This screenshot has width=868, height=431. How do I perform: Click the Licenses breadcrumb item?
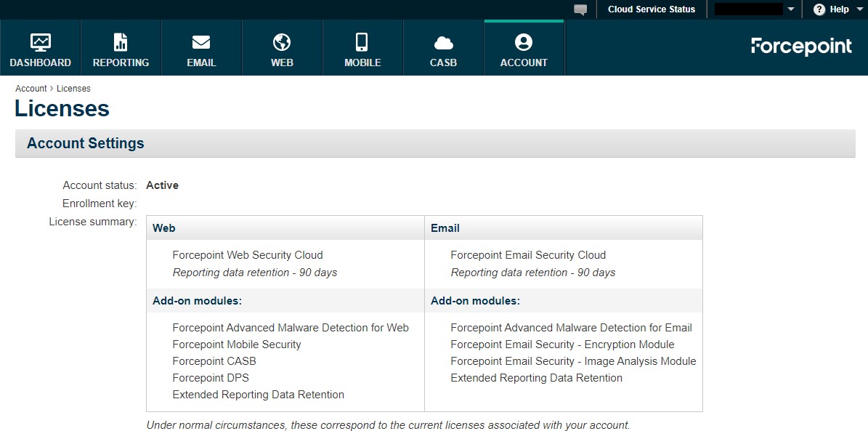73,89
